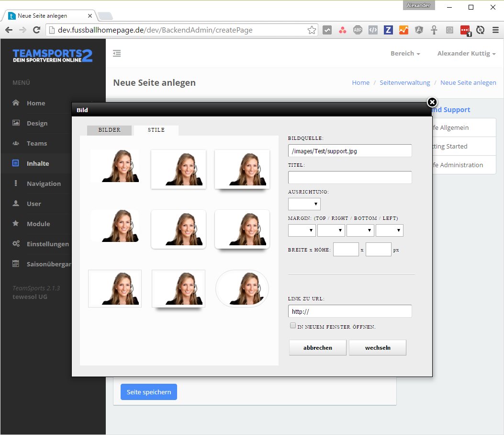Click the Design image icon in sidebar
This screenshot has width=504, height=435.
[16, 123]
